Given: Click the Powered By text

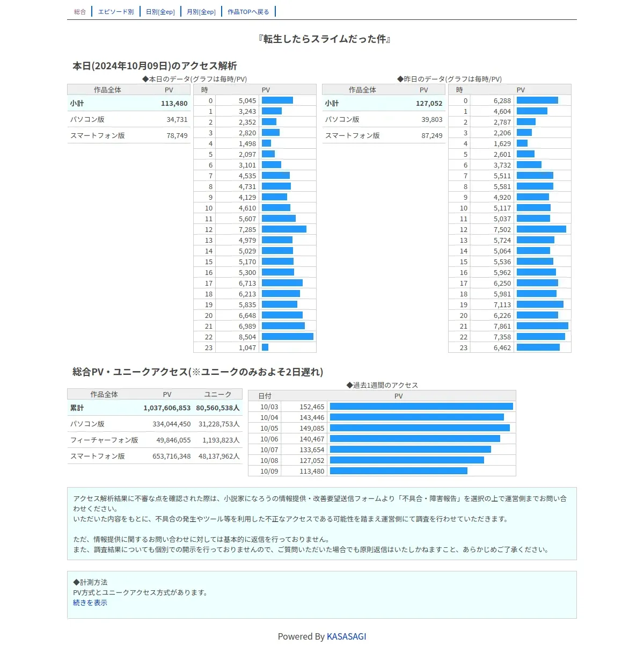Looking at the screenshot, I should (x=301, y=636).
